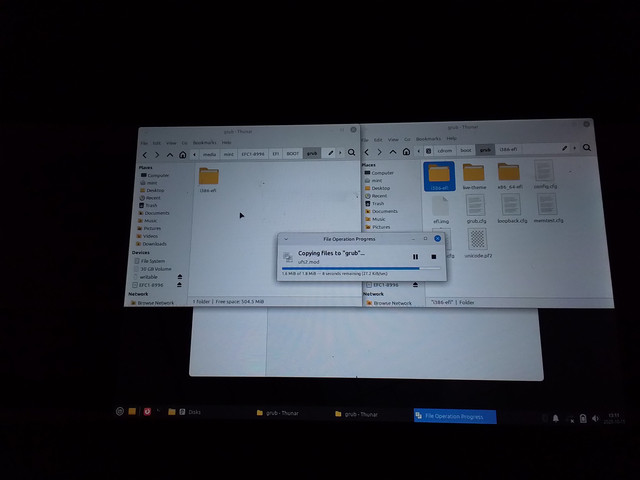The height and width of the screenshot is (480, 640).
Task: Eject EFC1-8996 in left window sidebar
Action: pos(179,285)
